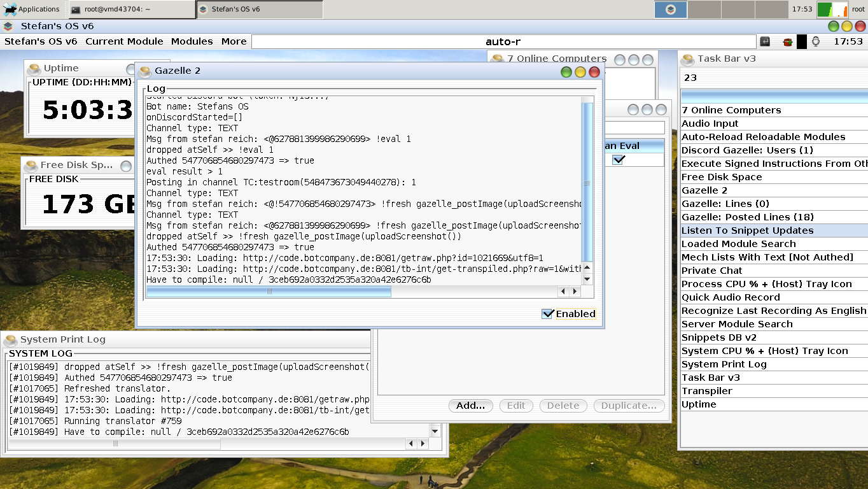The image size is (868, 489).
Task: Switch to the root@vmd43704 terminal taskbar button
Action: tap(131, 10)
